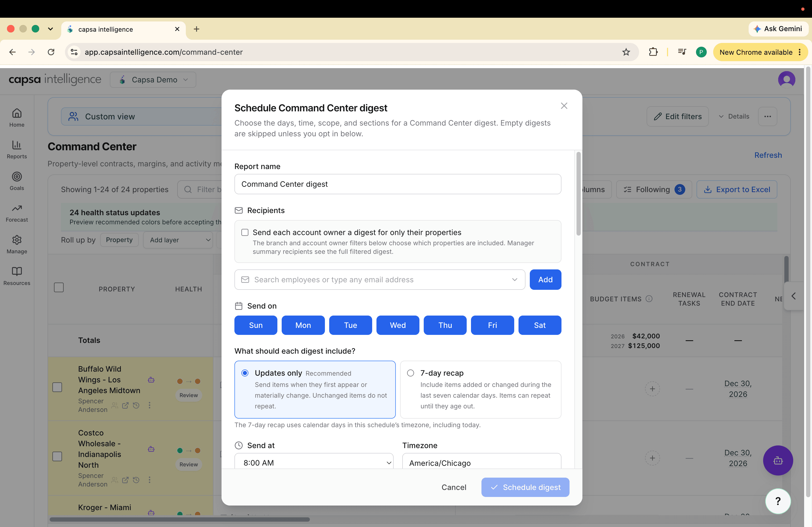Click the Timezone input field
Viewport: 812px width, 527px height.
(x=481, y=461)
